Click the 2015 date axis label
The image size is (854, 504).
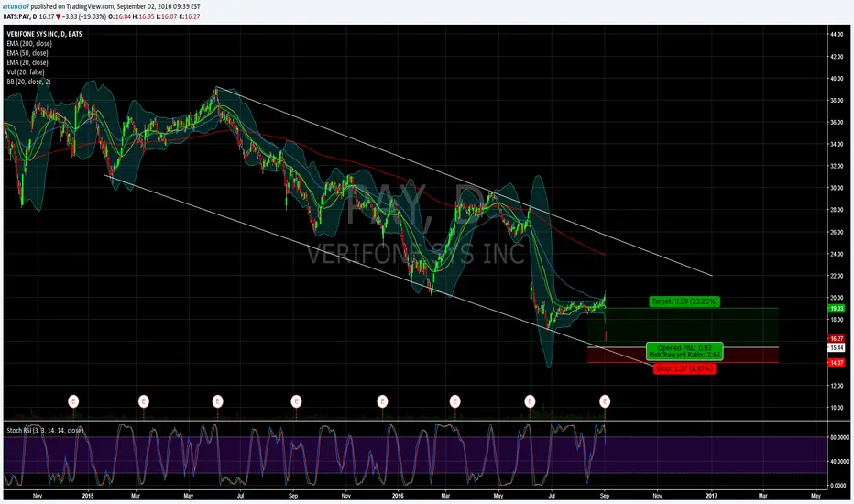point(88,496)
